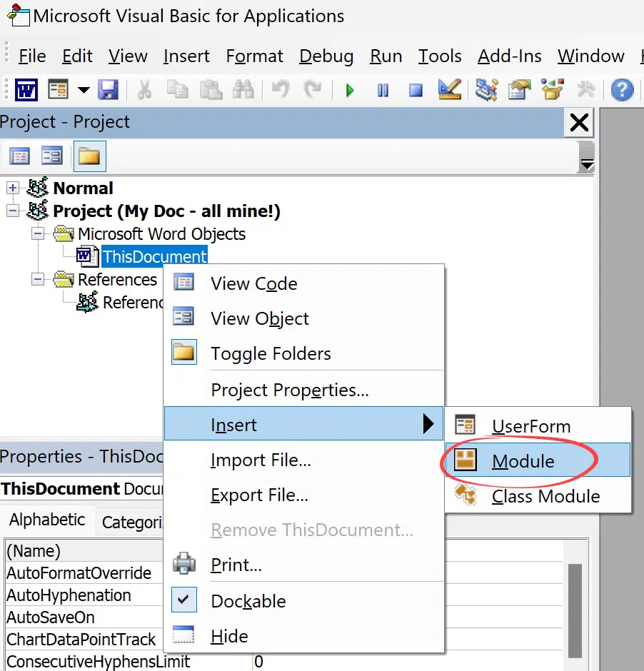Click the Save icon on the toolbar
Screen dimensions: 644x671
tap(108, 90)
